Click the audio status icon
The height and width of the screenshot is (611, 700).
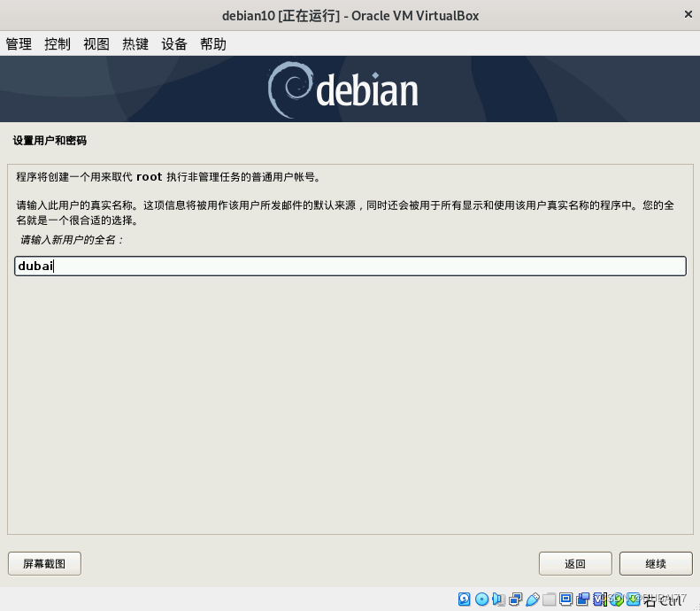(x=498, y=599)
